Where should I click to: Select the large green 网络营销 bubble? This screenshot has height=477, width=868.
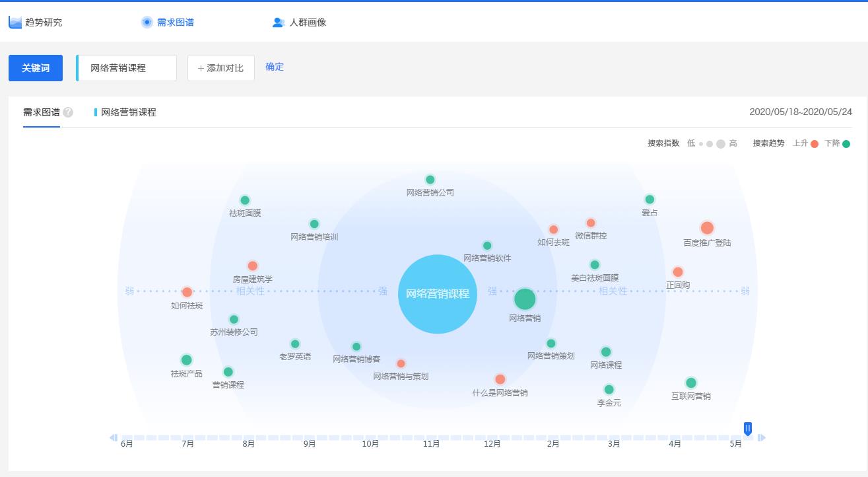pos(525,299)
